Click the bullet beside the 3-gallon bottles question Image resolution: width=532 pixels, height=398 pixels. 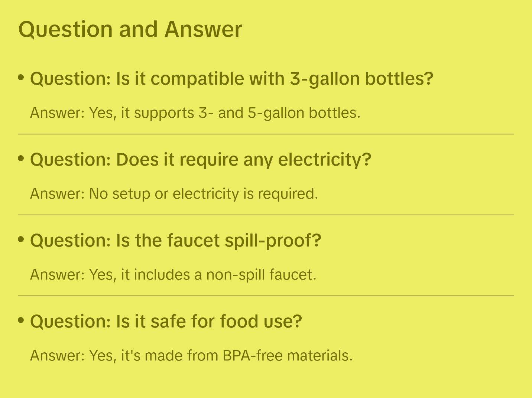click(x=21, y=78)
